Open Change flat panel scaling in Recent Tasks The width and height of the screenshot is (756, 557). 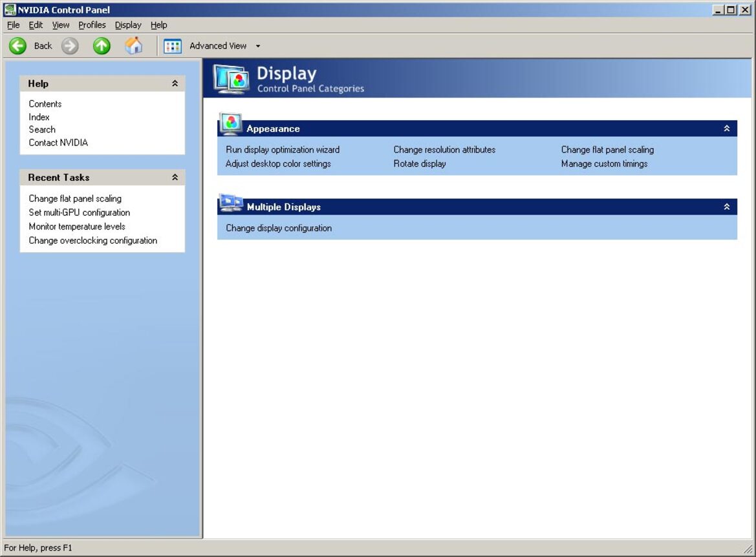(x=75, y=198)
